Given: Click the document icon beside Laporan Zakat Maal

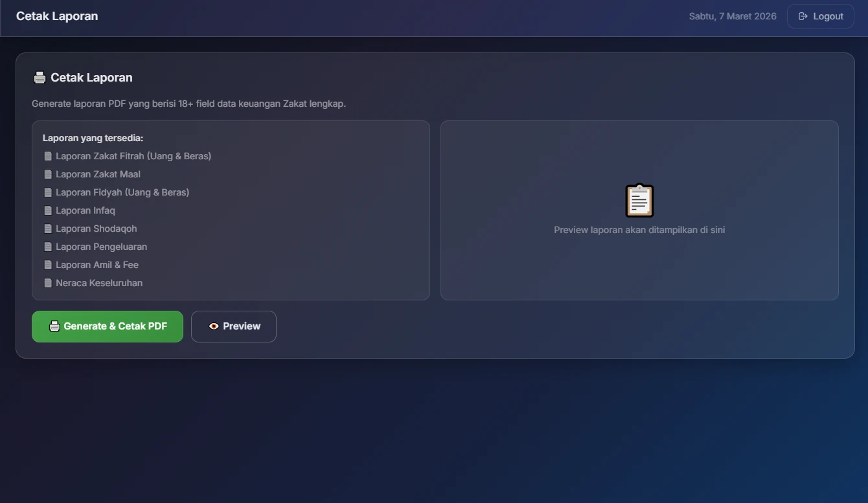Looking at the screenshot, I should (x=48, y=174).
